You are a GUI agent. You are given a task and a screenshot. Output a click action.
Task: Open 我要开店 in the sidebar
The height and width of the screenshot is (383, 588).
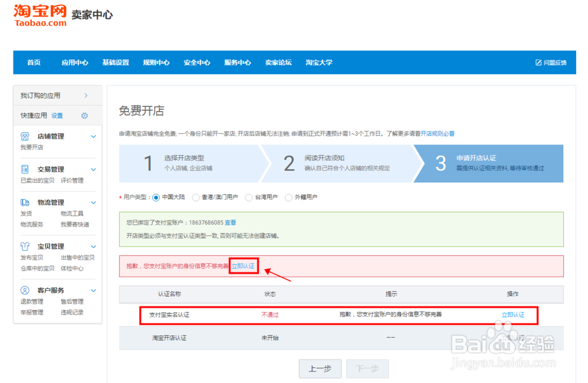[x=32, y=147]
